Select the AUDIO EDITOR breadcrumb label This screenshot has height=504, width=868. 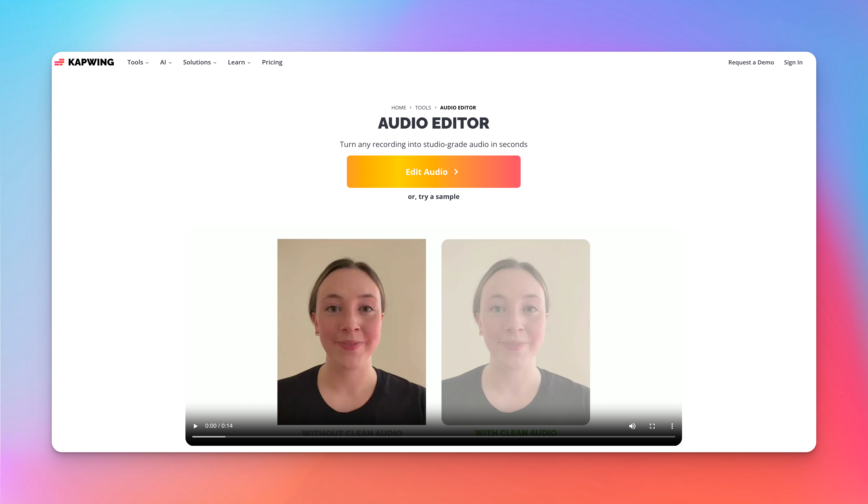tap(458, 107)
